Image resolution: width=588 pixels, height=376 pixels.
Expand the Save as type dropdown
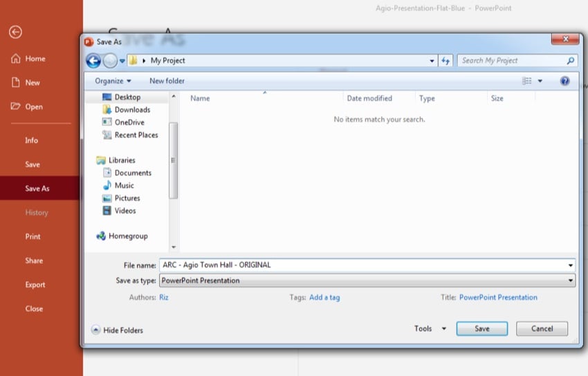click(x=570, y=281)
